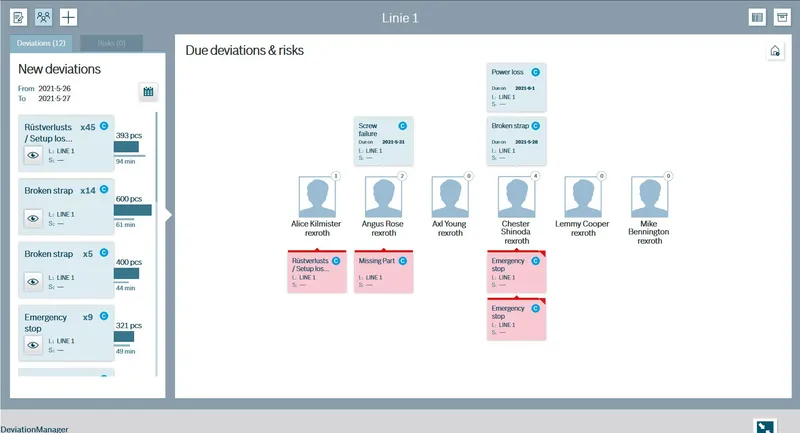Screen dimensions: 800x433
Task: Click the 600 pcs bar of Broken strap
Action: (133, 210)
